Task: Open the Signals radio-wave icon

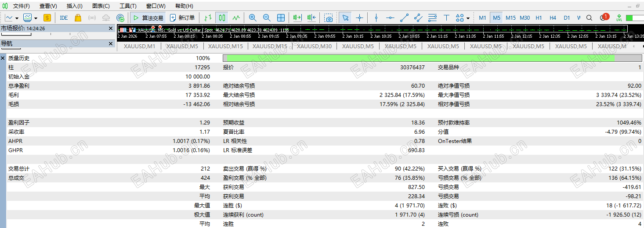Action: pos(92,18)
